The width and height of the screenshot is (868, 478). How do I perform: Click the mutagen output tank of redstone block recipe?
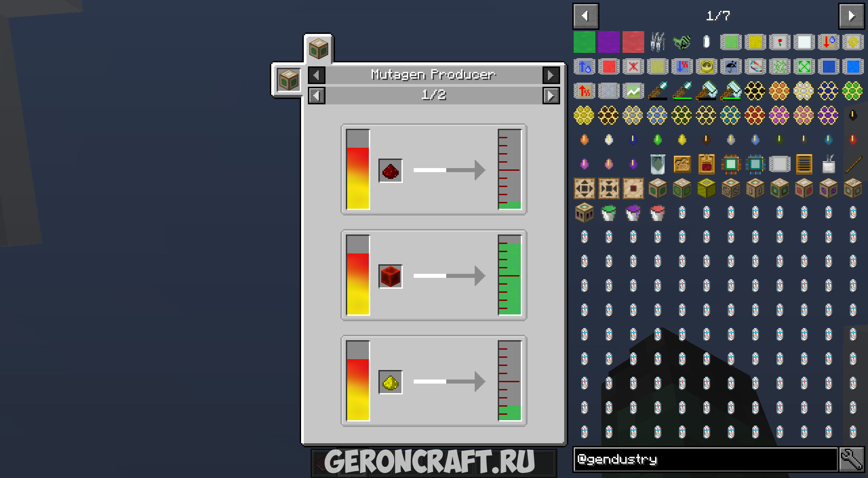[x=509, y=275]
